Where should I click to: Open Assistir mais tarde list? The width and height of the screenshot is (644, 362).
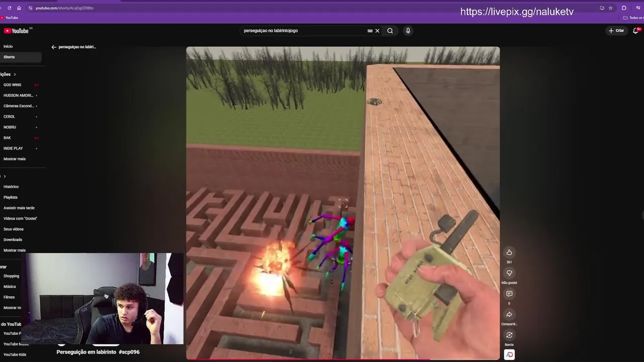pos(20,208)
